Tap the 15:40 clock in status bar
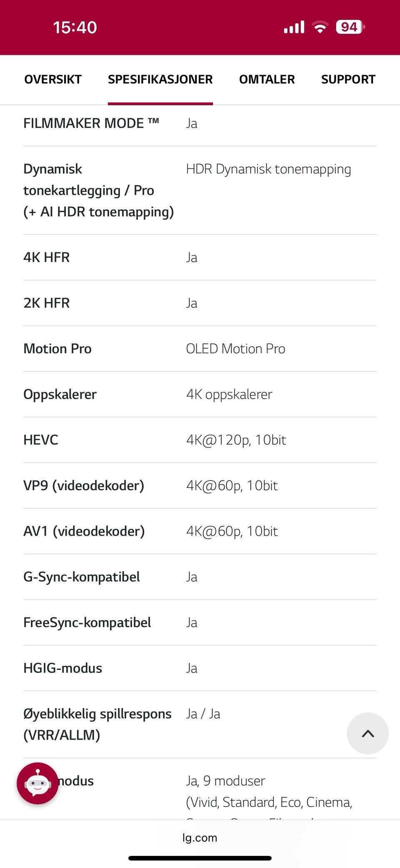Viewport: 400px width, 868px height. click(75, 28)
